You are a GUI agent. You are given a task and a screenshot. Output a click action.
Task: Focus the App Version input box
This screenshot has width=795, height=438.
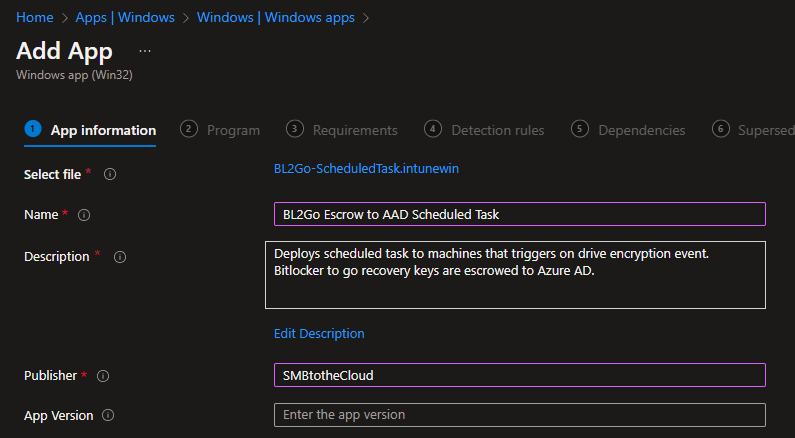click(519, 415)
